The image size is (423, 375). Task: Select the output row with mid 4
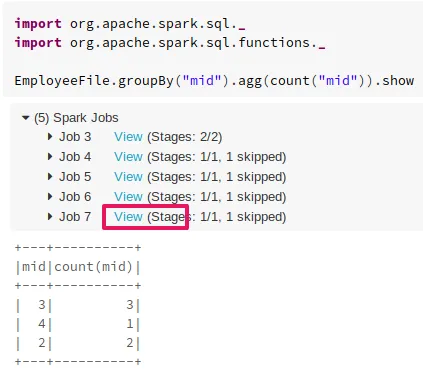(78, 324)
